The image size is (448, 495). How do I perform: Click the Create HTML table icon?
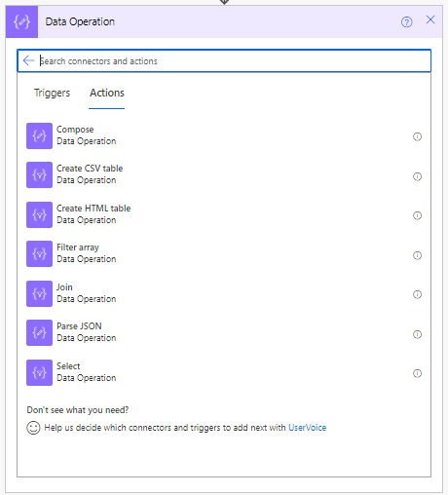[x=39, y=214]
